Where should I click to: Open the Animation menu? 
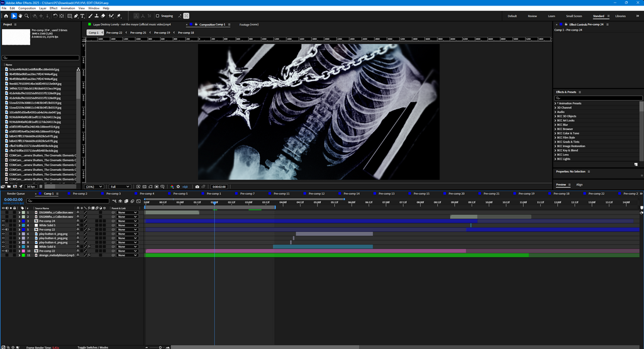68,8
